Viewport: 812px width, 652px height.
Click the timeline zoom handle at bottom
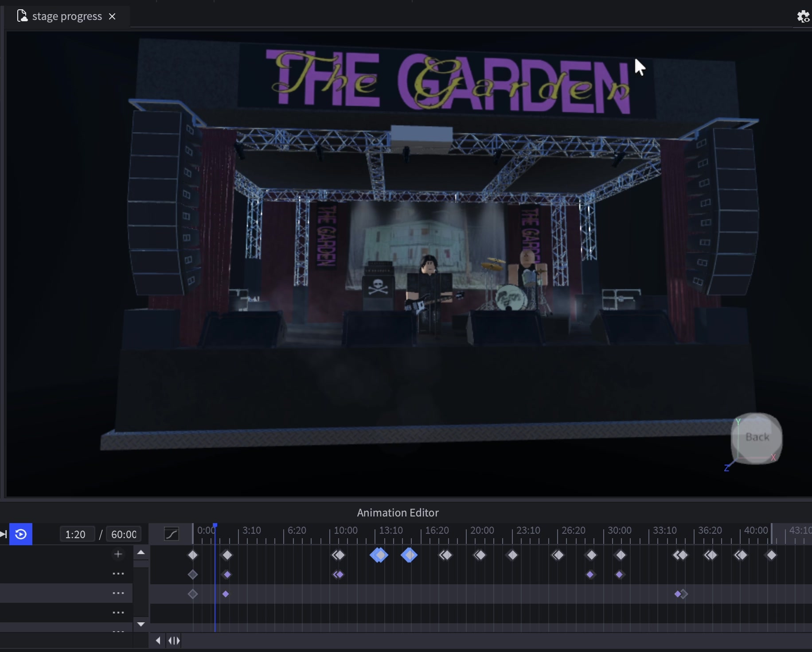(174, 640)
